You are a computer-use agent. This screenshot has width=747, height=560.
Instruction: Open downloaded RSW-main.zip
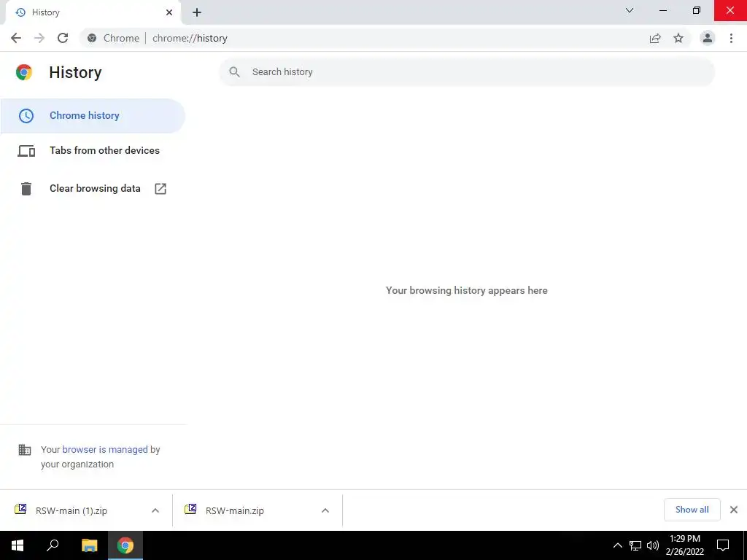tap(235, 510)
